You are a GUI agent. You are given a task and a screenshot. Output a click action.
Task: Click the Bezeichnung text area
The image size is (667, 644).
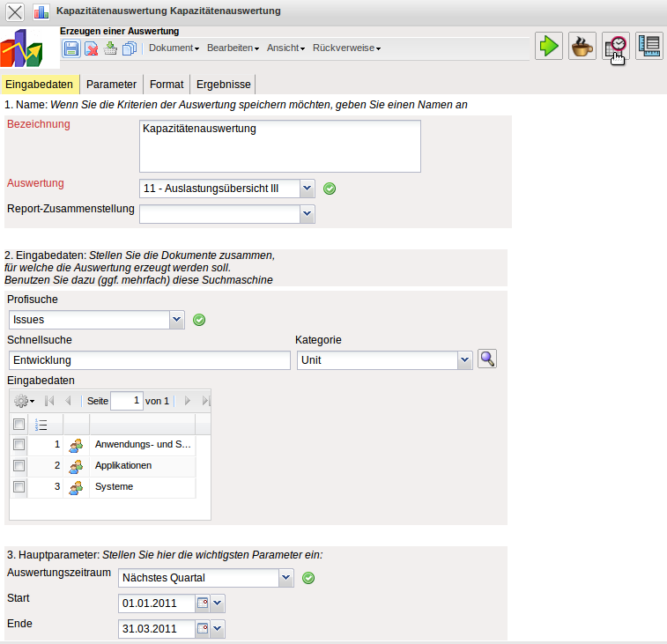point(280,146)
